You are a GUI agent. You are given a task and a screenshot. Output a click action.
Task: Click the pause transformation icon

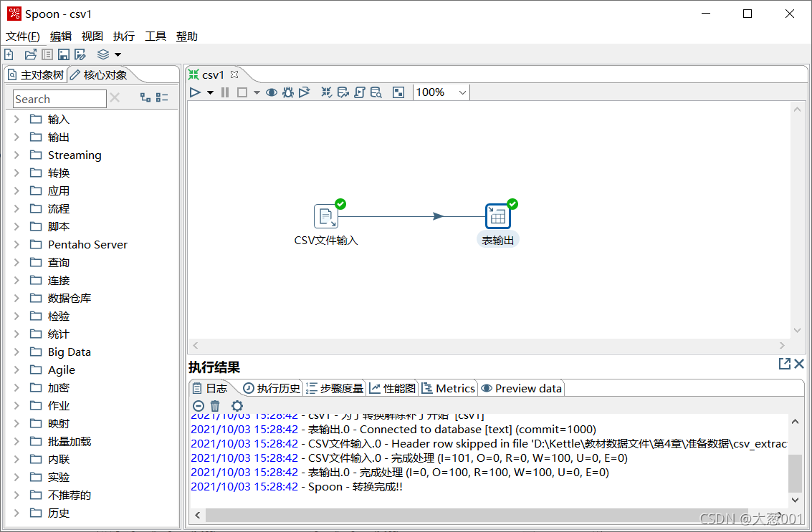pyautogui.click(x=224, y=92)
